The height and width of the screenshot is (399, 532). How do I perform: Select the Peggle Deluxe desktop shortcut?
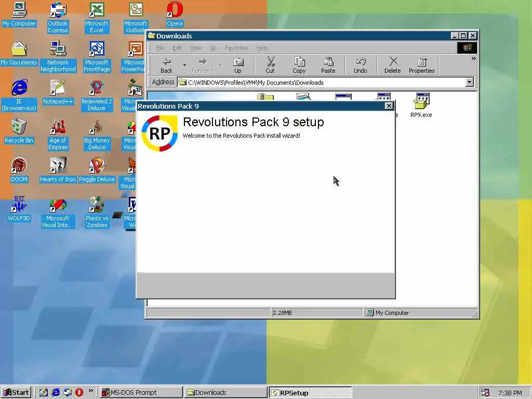[x=97, y=170]
